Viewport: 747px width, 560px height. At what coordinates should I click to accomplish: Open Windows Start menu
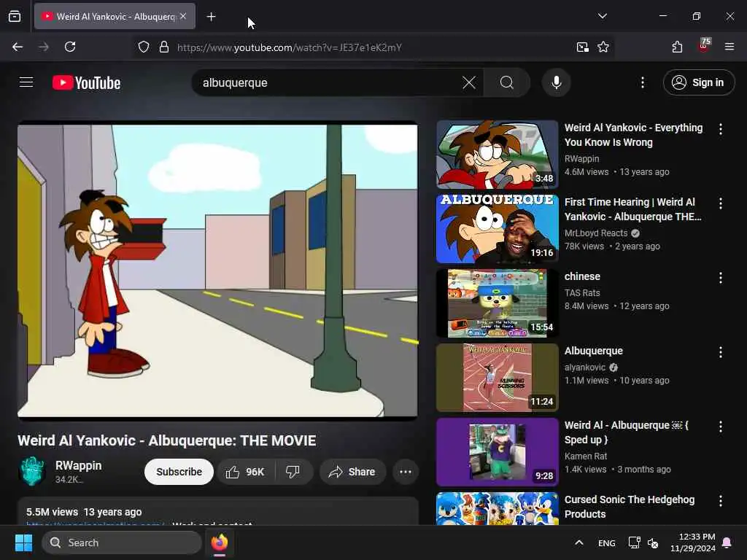pyautogui.click(x=23, y=542)
